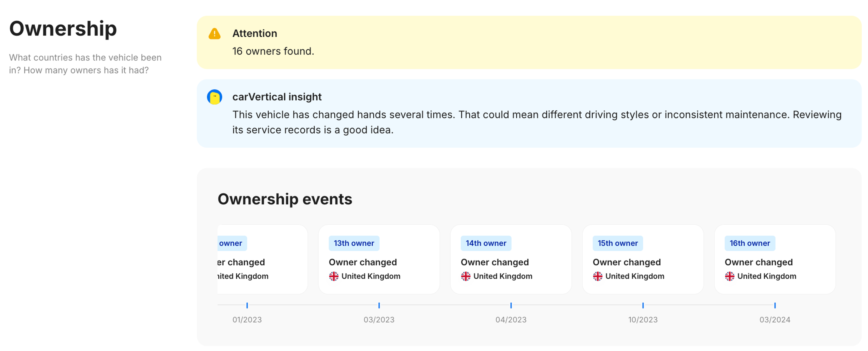Viewport: 868px width, 351px height.
Task: Select the 13th owner badge
Action: (x=354, y=243)
